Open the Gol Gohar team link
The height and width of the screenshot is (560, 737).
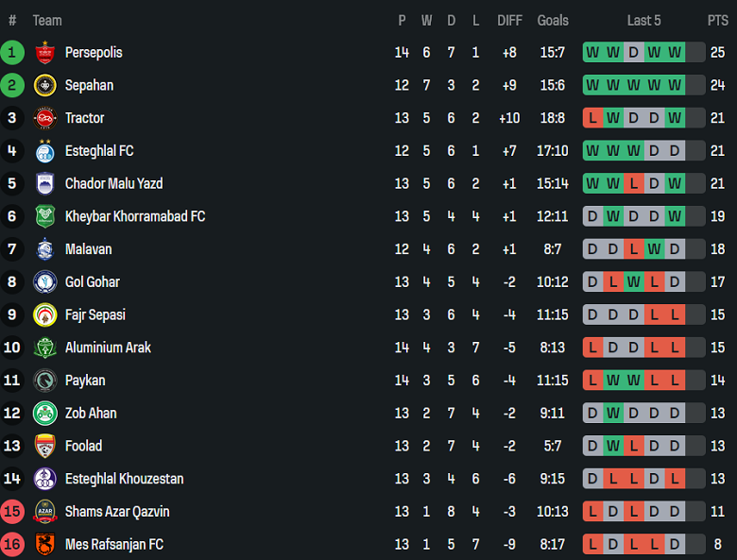pyautogui.click(x=92, y=282)
